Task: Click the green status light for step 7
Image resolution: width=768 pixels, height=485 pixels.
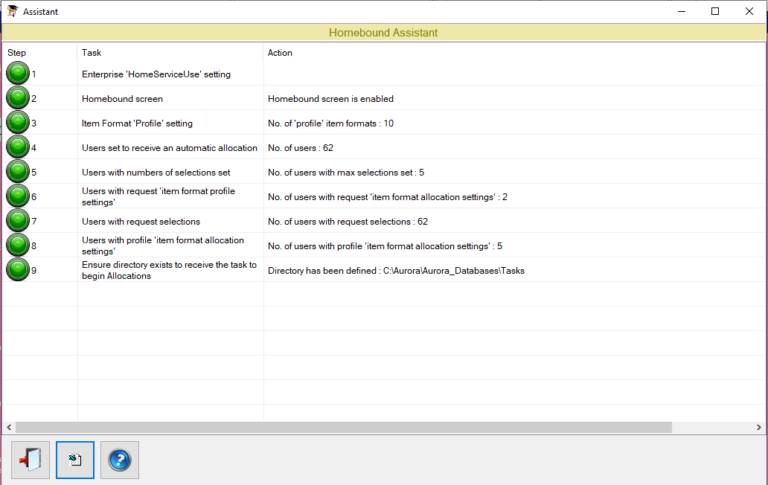Action: coord(18,220)
